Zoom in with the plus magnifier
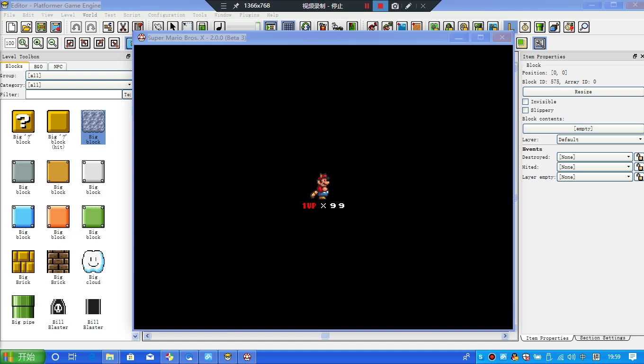Image resolution: width=644 pixels, height=364 pixels. (38, 43)
